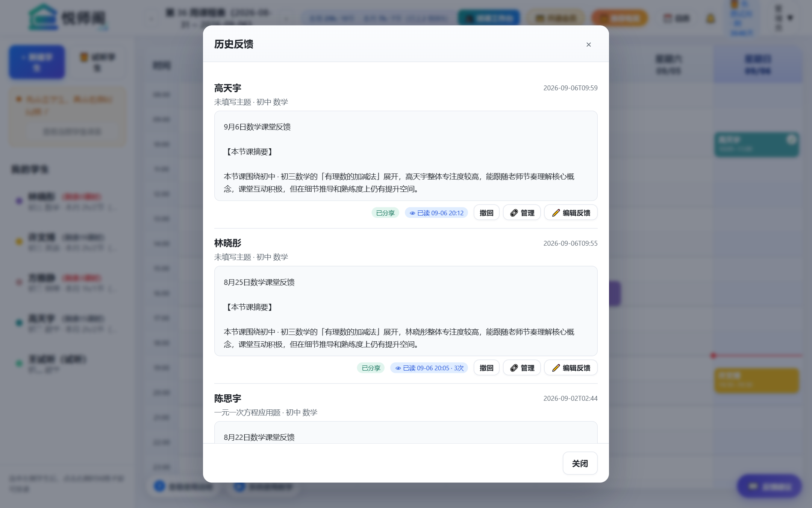Click the 已读 09-06 20:12 read badge

coord(436,213)
